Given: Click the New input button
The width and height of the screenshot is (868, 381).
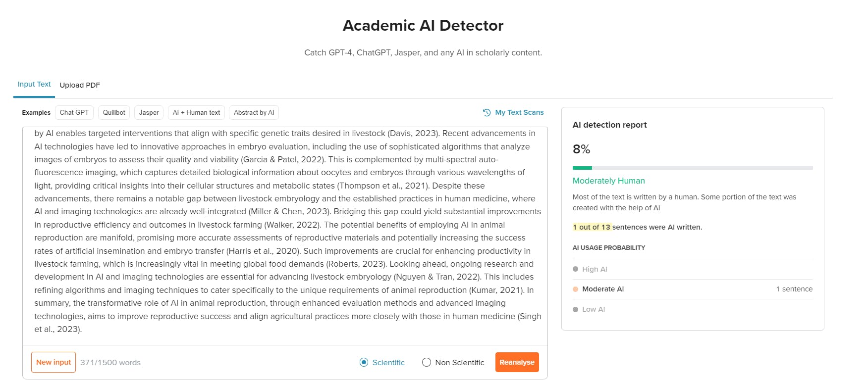Looking at the screenshot, I should pyautogui.click(x=54, y=362).
